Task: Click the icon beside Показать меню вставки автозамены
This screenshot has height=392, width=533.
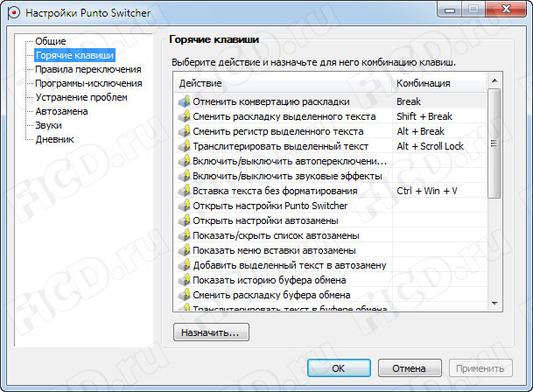Action: click(184, 250)
